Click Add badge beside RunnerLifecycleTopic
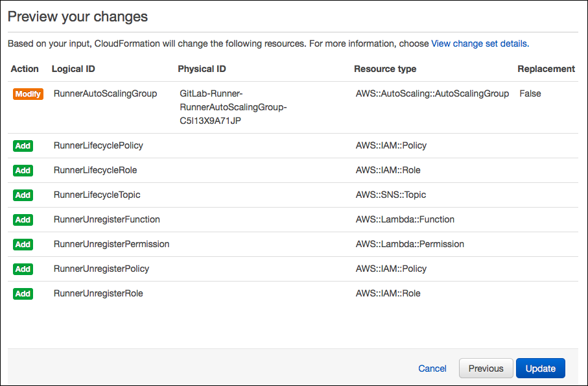 23,195
